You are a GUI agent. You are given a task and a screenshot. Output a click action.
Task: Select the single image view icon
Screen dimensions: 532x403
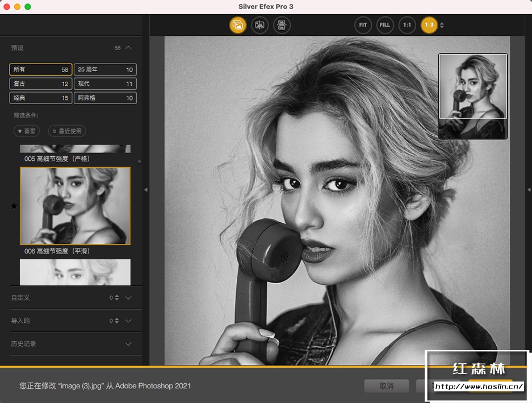(x=237, y=25)
